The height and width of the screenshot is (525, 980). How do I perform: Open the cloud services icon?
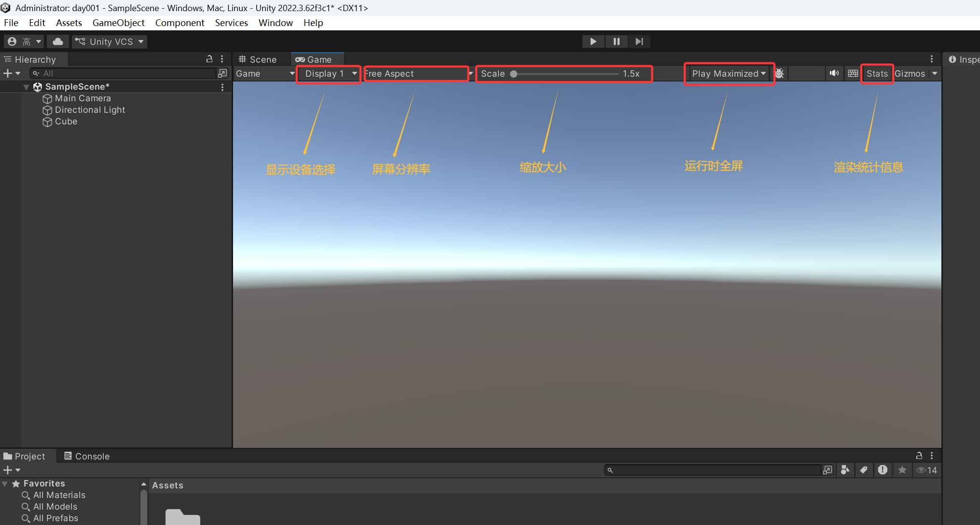coord(58,41)
